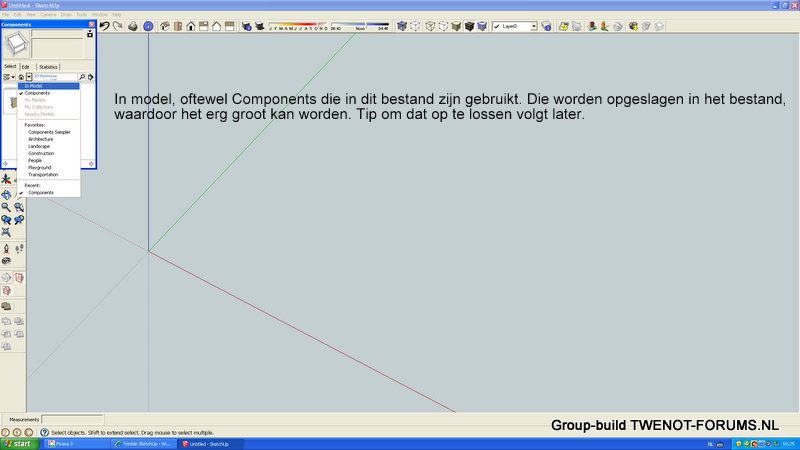800x450 pixels.
Task: Switch to the Statistics tab in Components
Action: (x=48, y=67)
